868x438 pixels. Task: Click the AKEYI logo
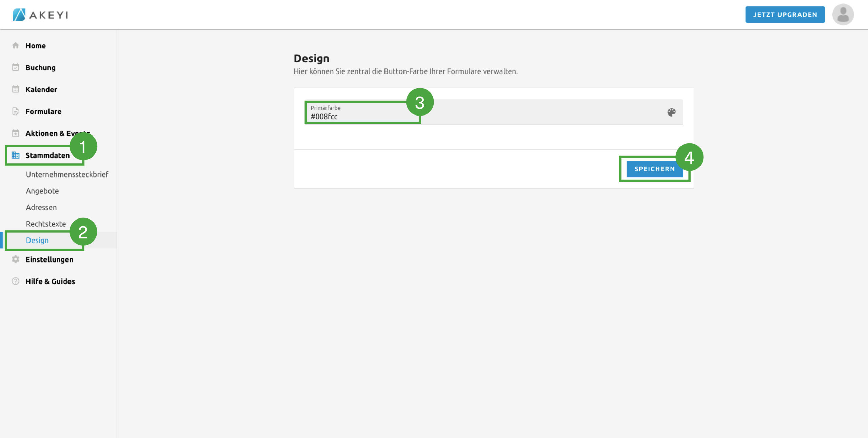pos(41,15)
